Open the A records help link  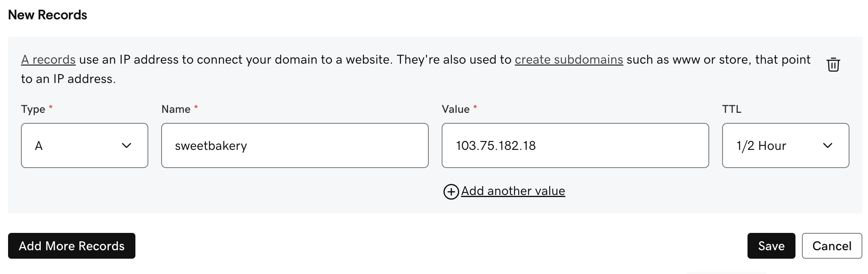pyautogui.click(x=48, y=60)
